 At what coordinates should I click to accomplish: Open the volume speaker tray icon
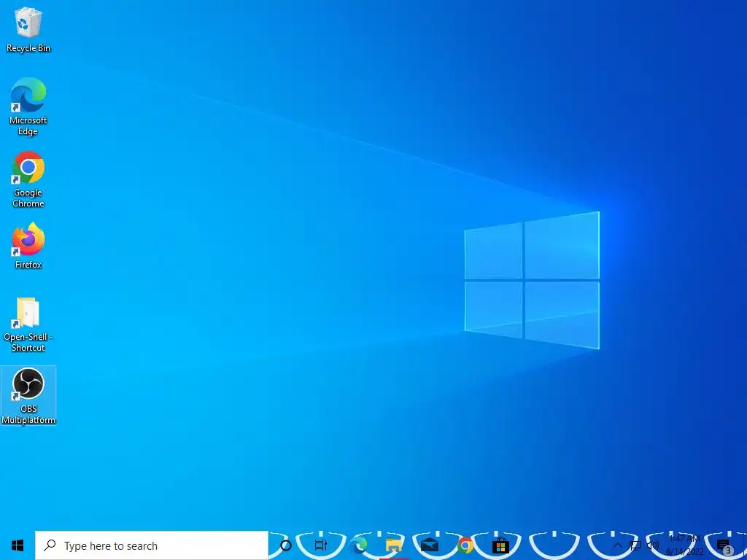pos(653,545)
